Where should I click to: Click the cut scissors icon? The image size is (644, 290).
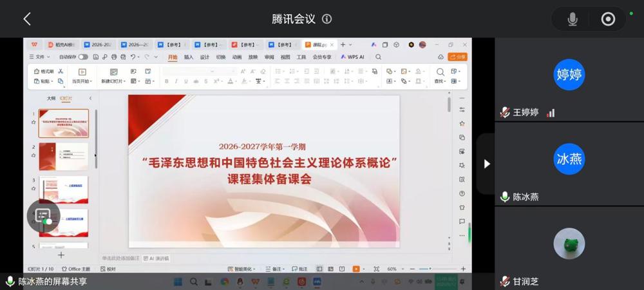(x=61, y=72)
